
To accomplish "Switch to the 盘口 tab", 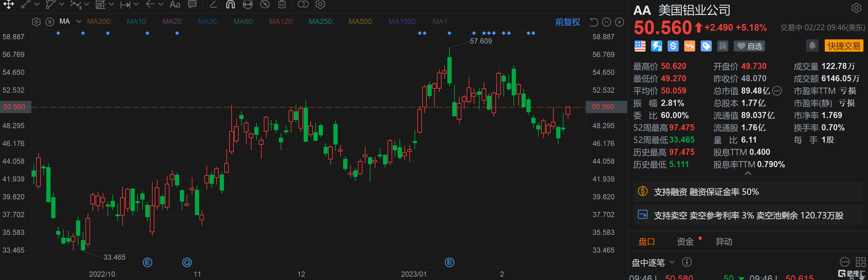I will click(646, 242).
